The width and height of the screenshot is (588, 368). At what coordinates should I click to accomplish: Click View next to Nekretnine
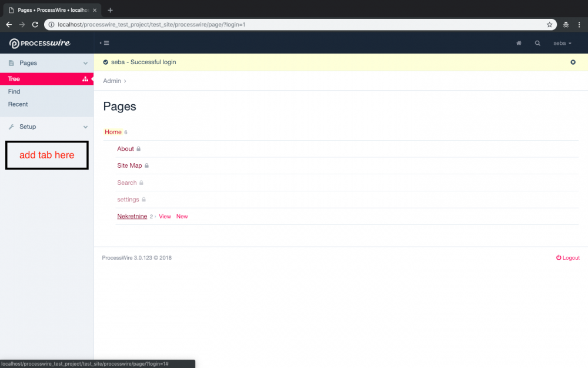click(165, 216)
